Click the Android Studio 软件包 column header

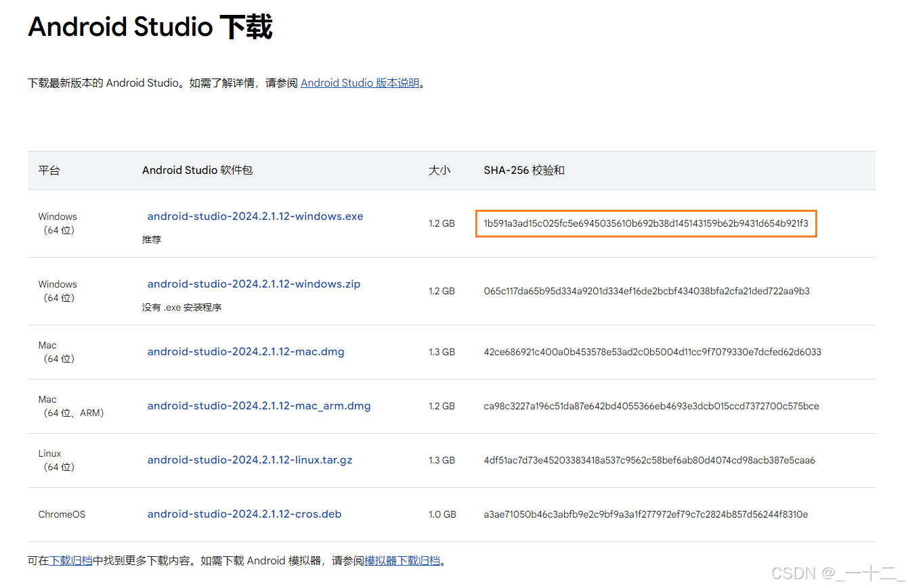pyautogui.click(x=197, y=171)
